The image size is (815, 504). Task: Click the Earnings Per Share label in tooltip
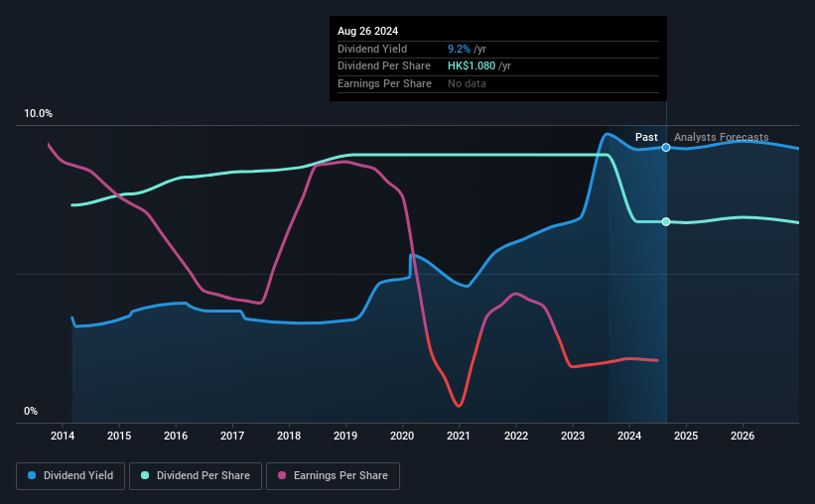tap(384, 83)
